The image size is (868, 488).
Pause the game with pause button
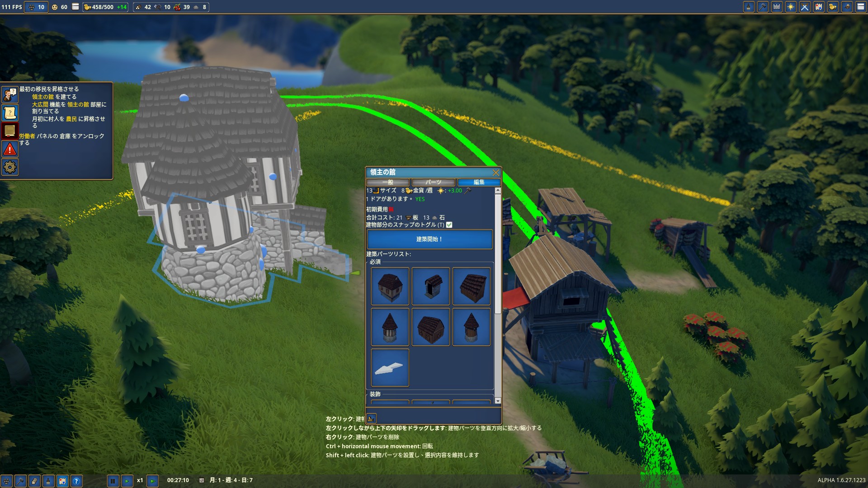tap(113, 481)
